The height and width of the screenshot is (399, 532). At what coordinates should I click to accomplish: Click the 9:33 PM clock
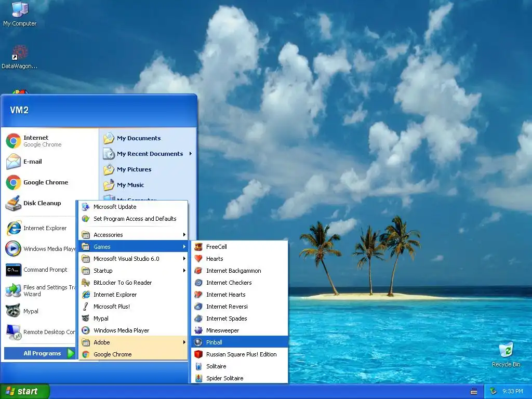tap(512, 391)
